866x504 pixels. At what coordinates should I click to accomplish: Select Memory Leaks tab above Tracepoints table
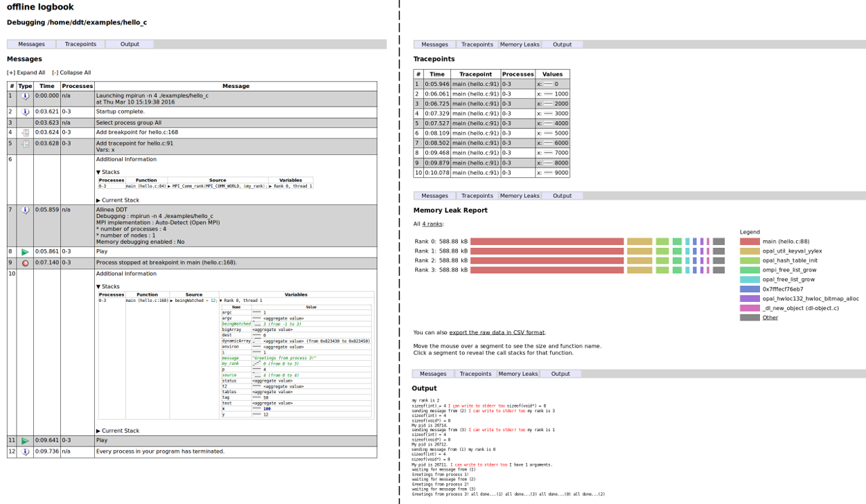point(519,44)
